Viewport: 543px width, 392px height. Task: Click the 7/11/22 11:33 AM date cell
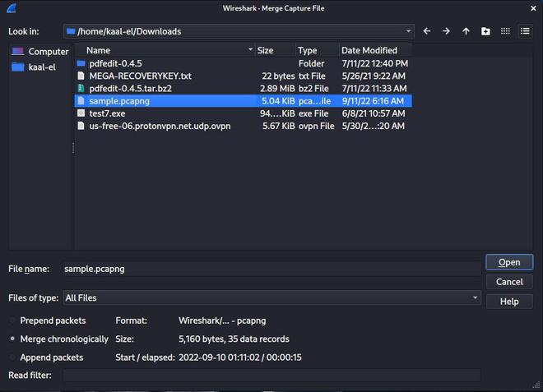pyautogui.click(x=374, y=88)
